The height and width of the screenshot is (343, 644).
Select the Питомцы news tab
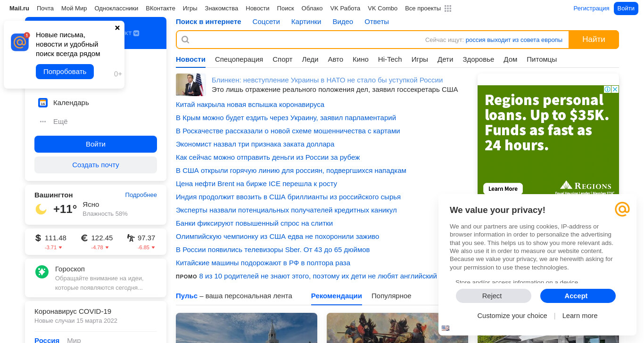click(542, 59)
